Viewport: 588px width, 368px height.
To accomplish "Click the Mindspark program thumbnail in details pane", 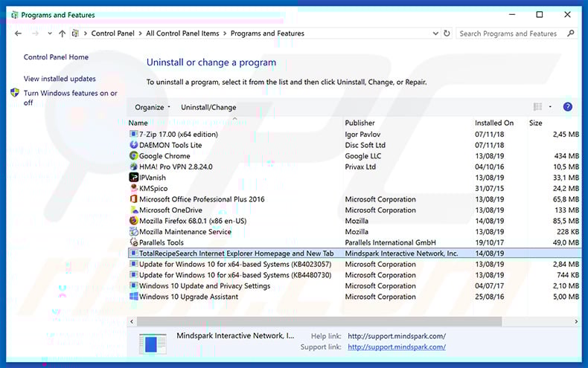I will coord(153,343).
